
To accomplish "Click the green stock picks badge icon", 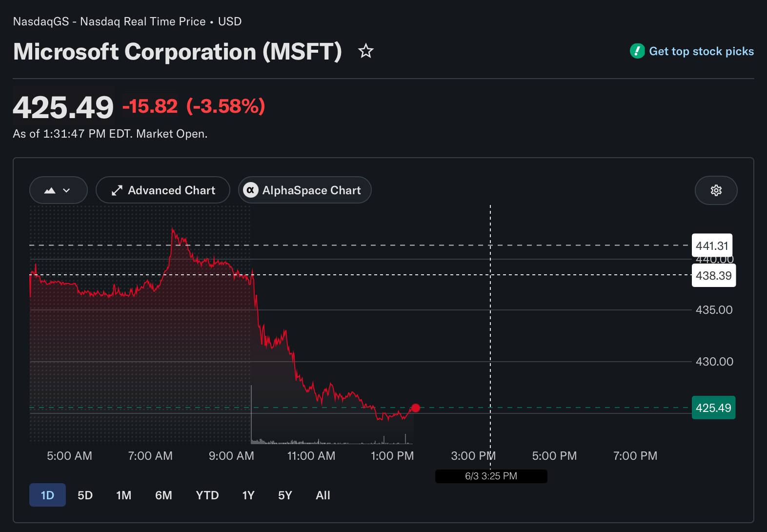I will [637, 51].
